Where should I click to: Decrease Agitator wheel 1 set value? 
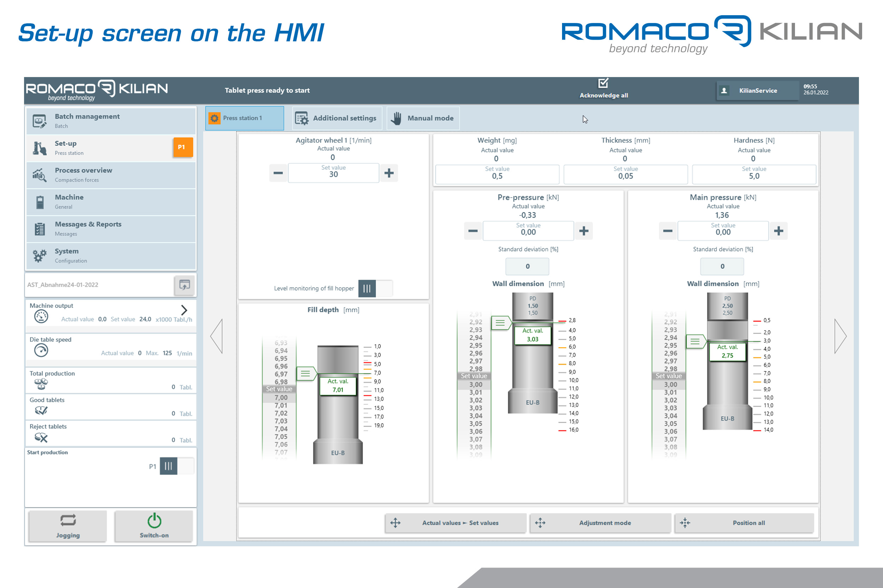(x=278, y=173)
